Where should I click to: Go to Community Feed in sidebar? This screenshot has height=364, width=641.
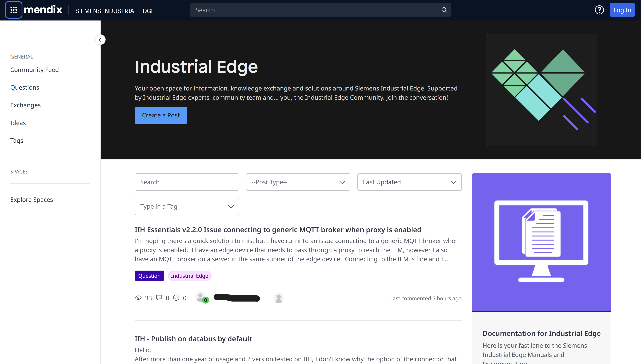click(35, 69)
